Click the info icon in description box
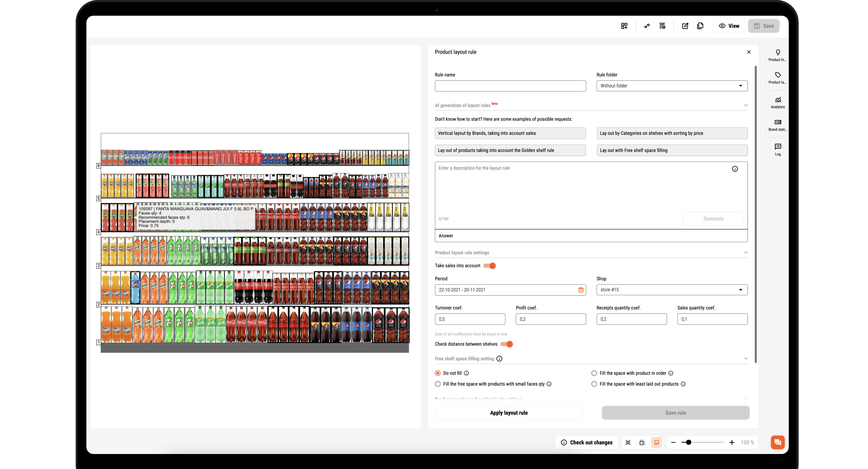This screenshot has height=469, width=868. [x=735, y=169]
